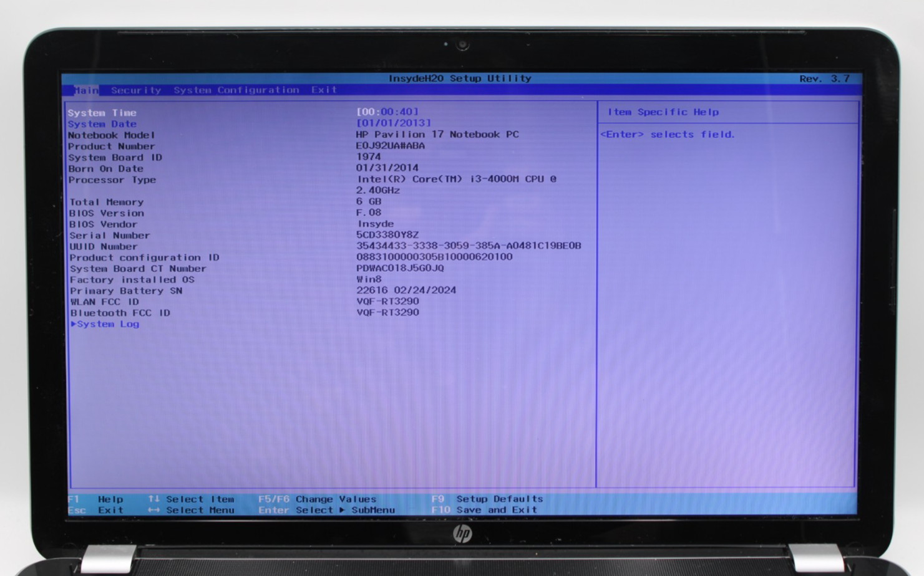Screen dimensions: 924x576
Task: Click the Select Item arrows hint
Action: [191, 499]
